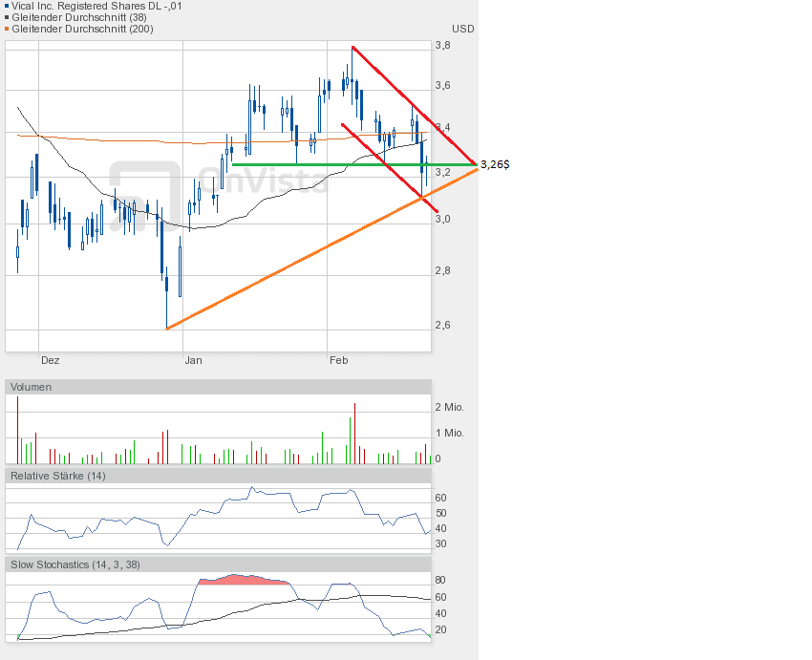Image resolution: width=812 pixels, height=660 pixels.
Task: Click the 3,26$ price annotation
Action: [x=494, y=164]
